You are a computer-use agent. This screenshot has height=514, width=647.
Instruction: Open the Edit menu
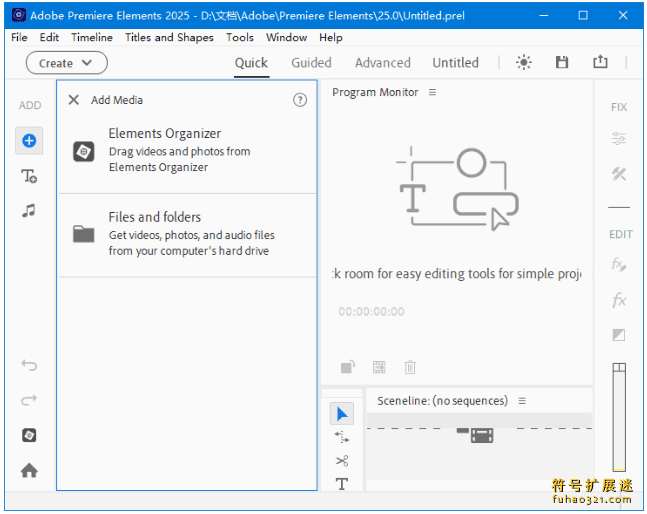coord(49,38)
